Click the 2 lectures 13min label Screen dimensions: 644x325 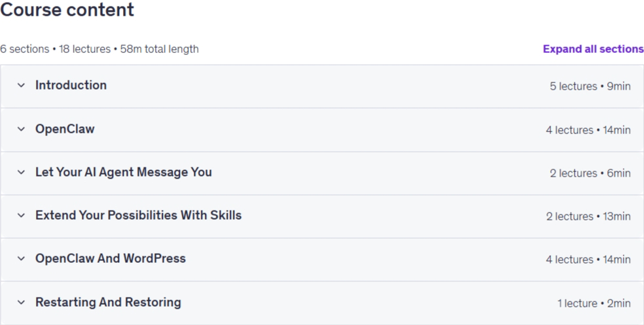(x=588, y=216)
